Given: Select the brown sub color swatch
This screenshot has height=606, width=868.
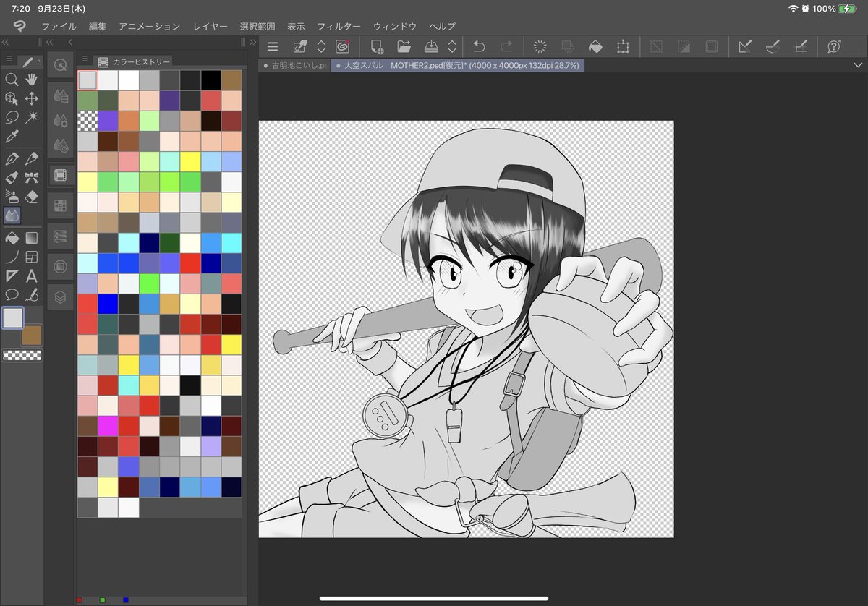Looking at the screenshot, I should coord(33,335).
